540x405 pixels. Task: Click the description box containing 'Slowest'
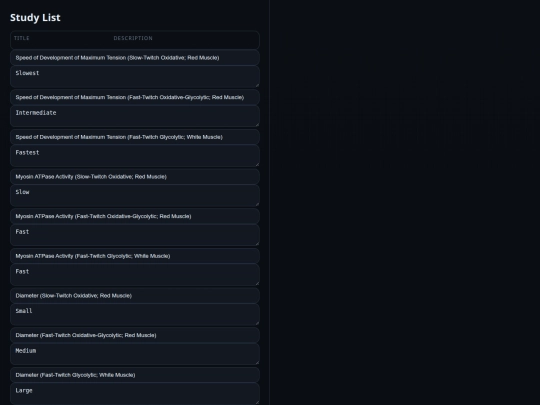pyautogui.click(x=135, y=76)
